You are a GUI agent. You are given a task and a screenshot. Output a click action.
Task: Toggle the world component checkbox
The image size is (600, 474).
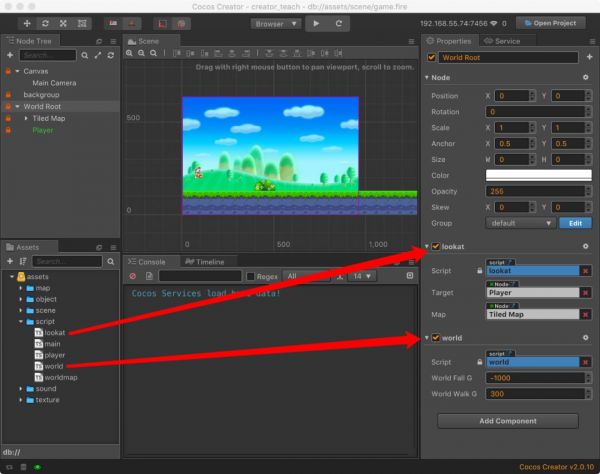(x=435, y=338)
